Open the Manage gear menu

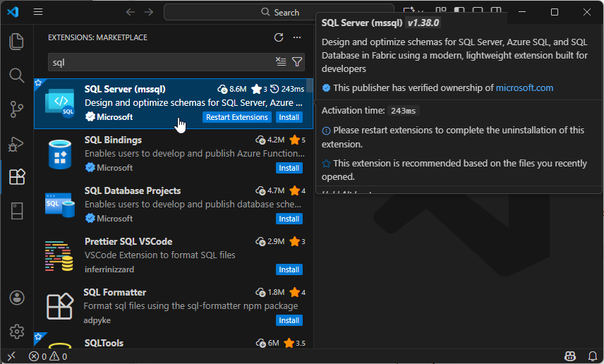coord(16,332)
